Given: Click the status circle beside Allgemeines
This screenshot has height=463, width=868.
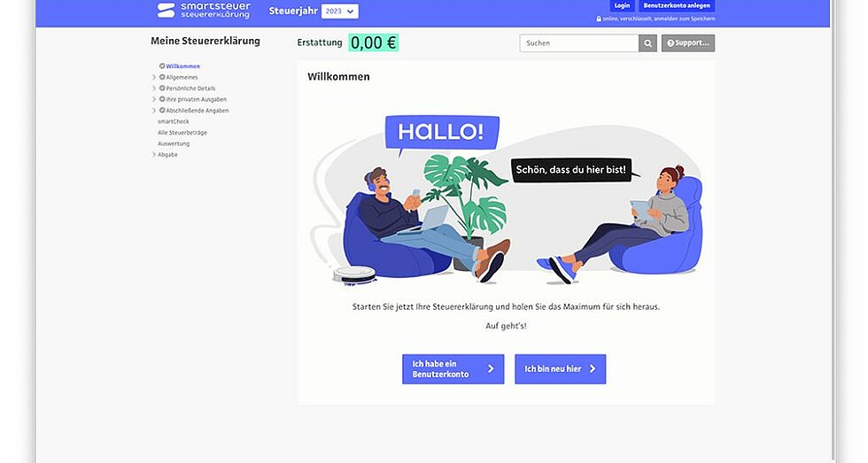Looking at the screenshot, I should coord(162,77).
